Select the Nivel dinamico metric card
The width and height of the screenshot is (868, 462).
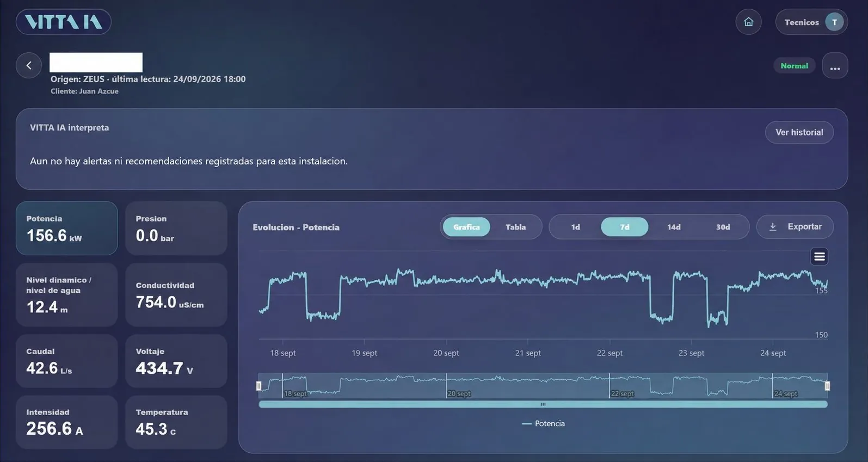[x=67, y=295]
